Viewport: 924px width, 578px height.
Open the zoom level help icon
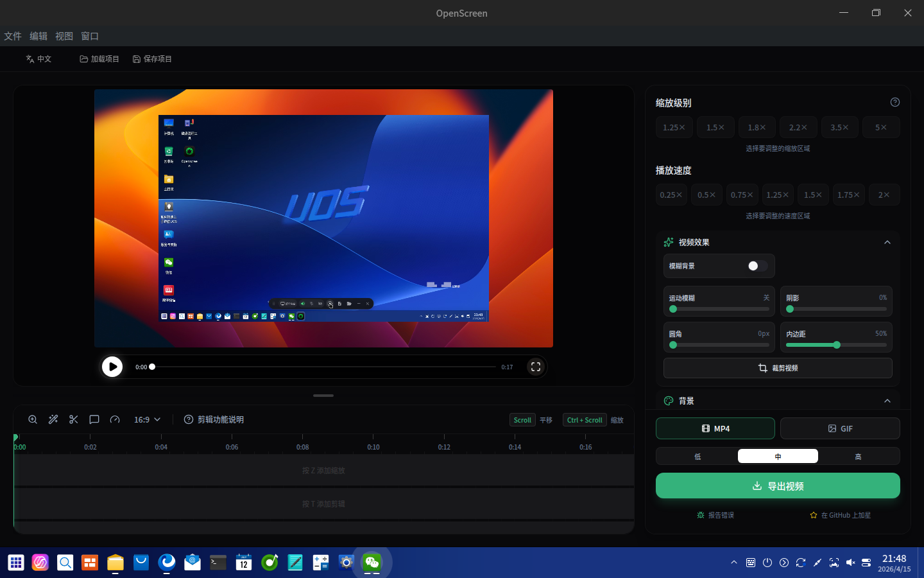pos(895,102)
